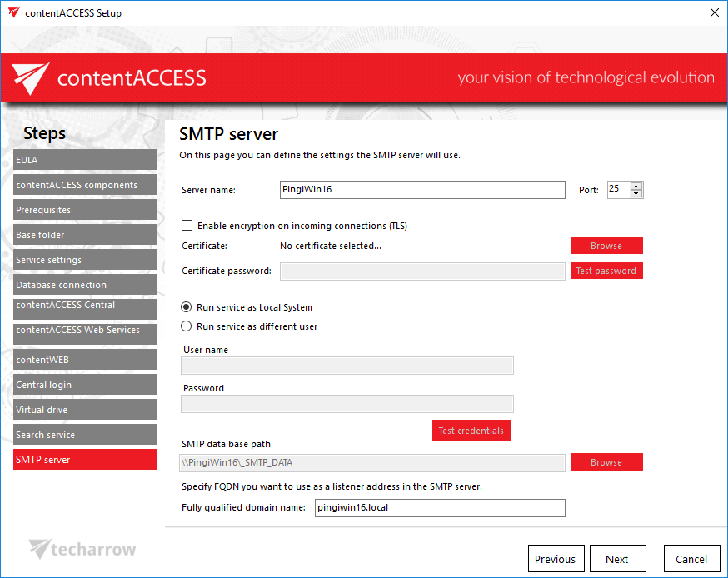The width and height of the screenshot is (728, 578).
Task: Click the techarrow logo at bottom left
Action: (x=82, y=549)
